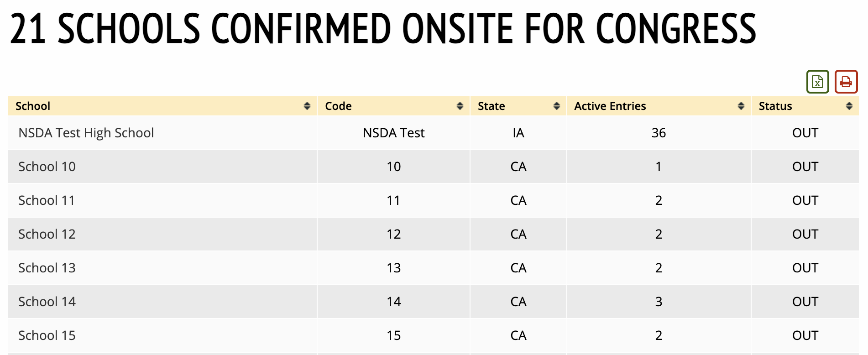Toggle OUT status for School 13
This screenshot has width=868, height=355.
805,268
